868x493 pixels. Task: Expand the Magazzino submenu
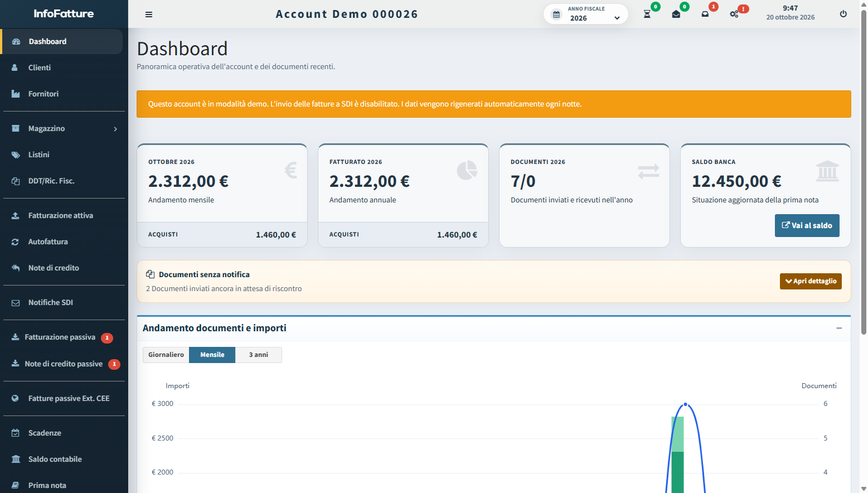[x=64, y=128]
